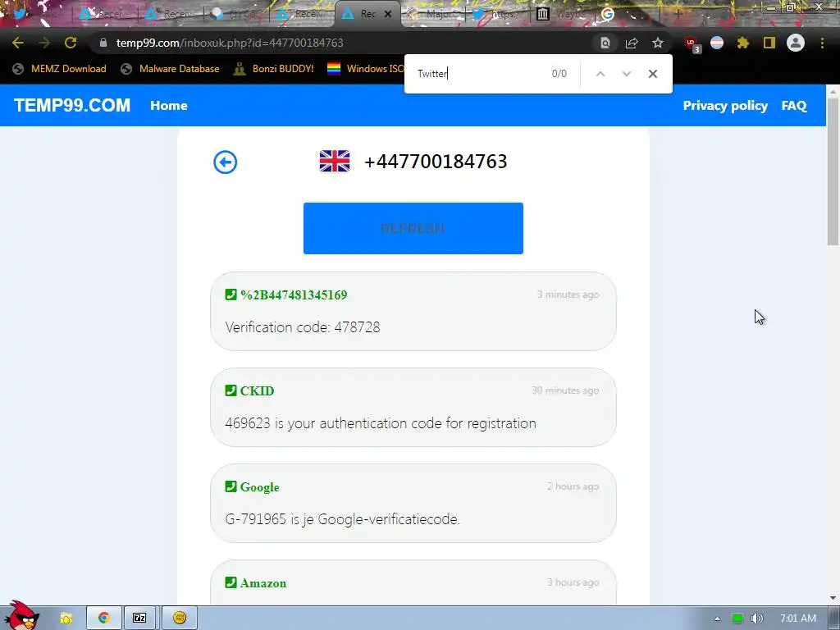Click the Google sender name
This screenshot has width=840, height=630.
[260, 487]
